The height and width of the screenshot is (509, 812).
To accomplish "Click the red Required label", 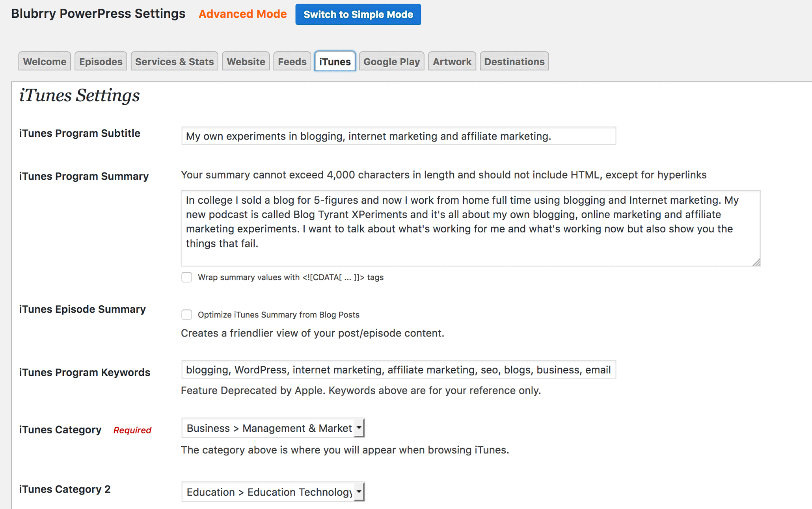I will [132, 430].
